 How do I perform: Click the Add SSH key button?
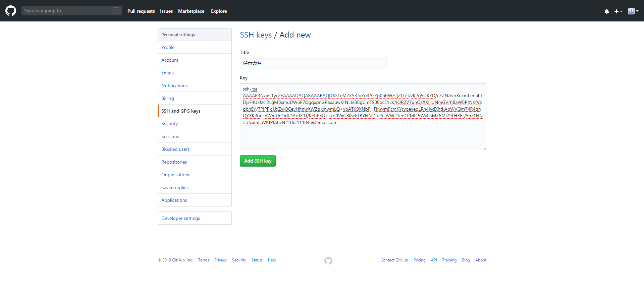pyautogui.click(x=258, y=161)
